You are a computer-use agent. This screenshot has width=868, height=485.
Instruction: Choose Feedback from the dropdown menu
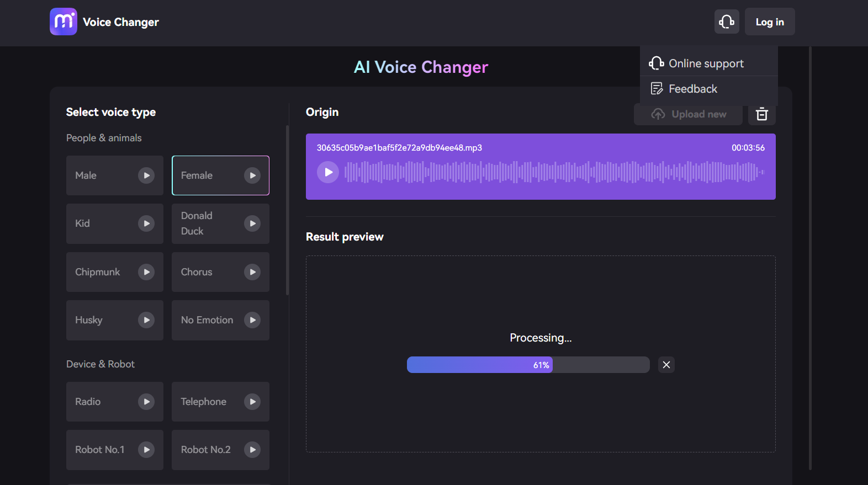click(708, 89)
